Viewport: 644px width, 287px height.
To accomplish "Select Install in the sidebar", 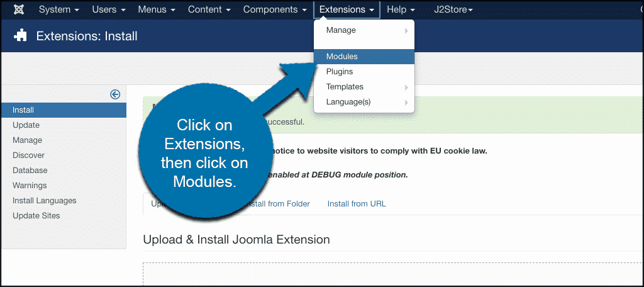I will pos(64,110).
